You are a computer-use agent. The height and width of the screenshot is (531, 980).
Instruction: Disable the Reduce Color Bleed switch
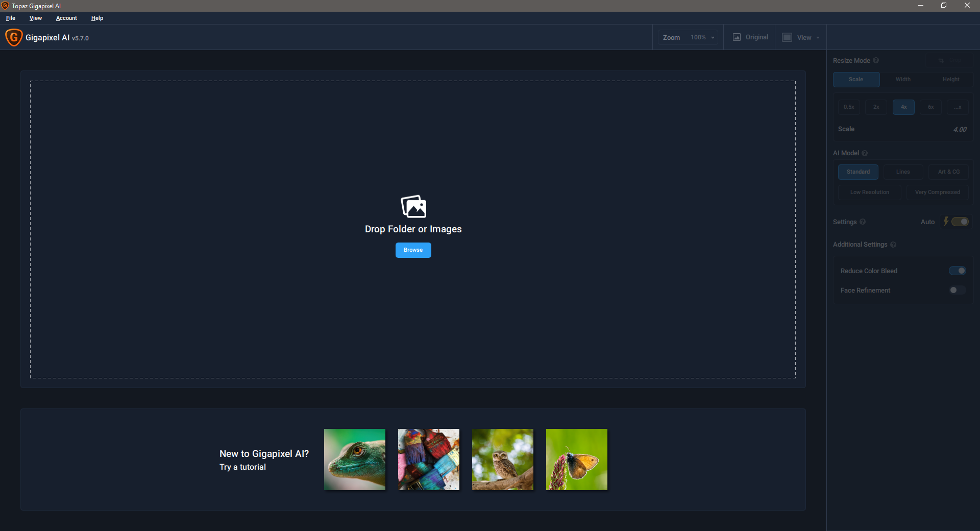tap(958, 271)
